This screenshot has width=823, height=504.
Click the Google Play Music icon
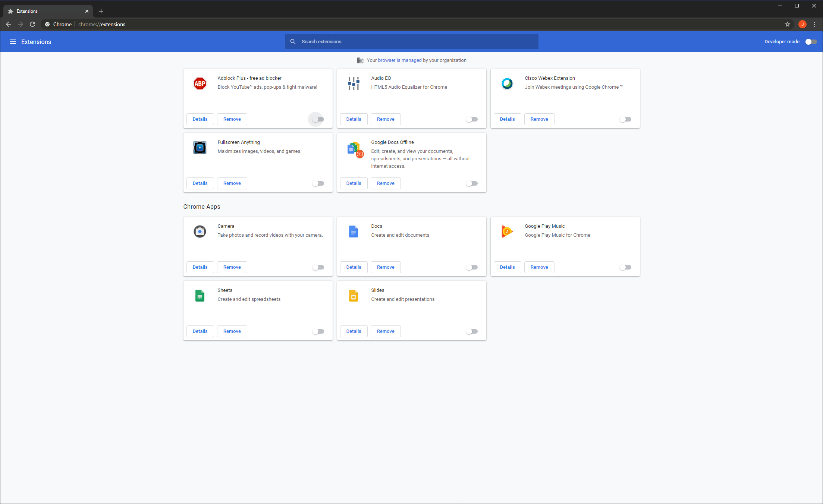(507, 231)
